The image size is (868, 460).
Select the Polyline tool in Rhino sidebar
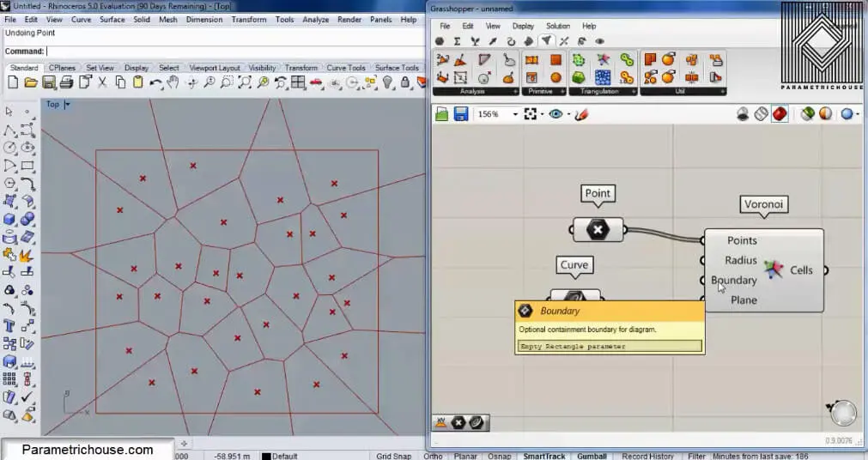(x=9, y=130)
